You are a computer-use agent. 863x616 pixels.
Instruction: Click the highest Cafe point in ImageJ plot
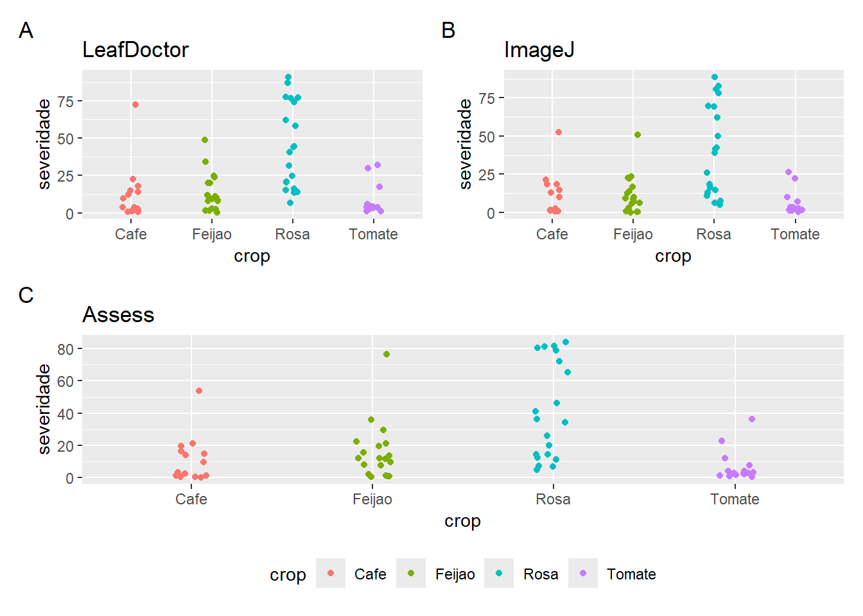click(x=559, y=132)
